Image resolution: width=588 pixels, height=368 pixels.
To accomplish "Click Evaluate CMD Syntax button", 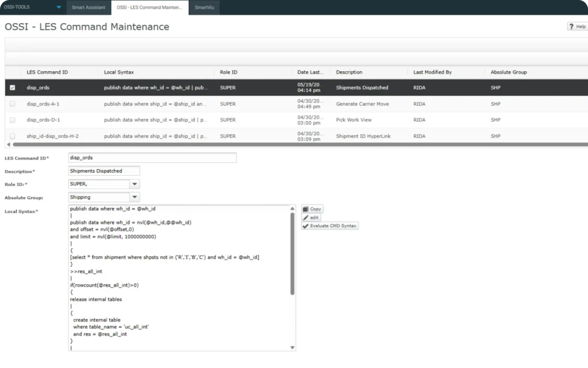I will [330, 226].
